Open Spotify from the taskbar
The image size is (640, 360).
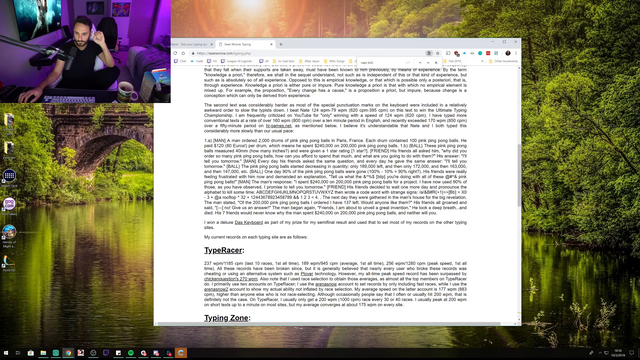[131, 353]
